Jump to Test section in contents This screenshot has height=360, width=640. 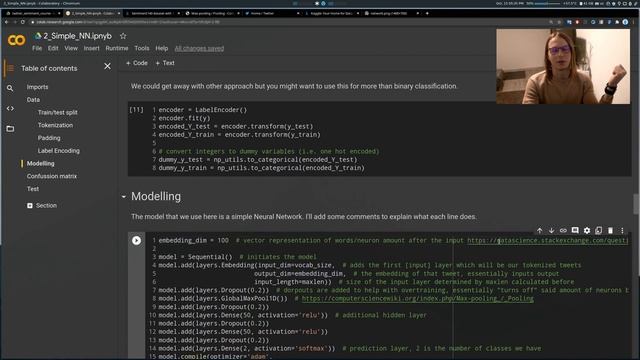click(33, 189)
